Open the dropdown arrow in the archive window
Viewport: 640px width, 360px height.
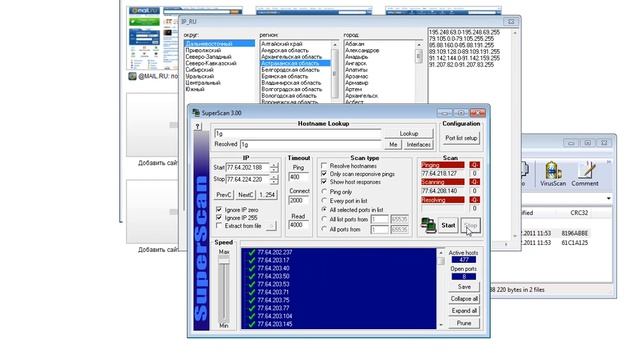(609, 198)
